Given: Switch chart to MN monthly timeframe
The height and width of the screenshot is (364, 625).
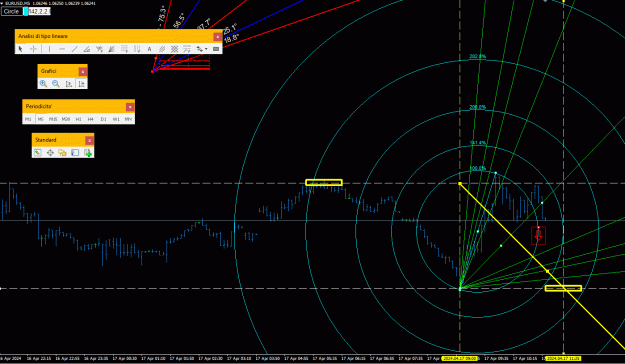Looking at the screenshot, I should coord(128,119).
